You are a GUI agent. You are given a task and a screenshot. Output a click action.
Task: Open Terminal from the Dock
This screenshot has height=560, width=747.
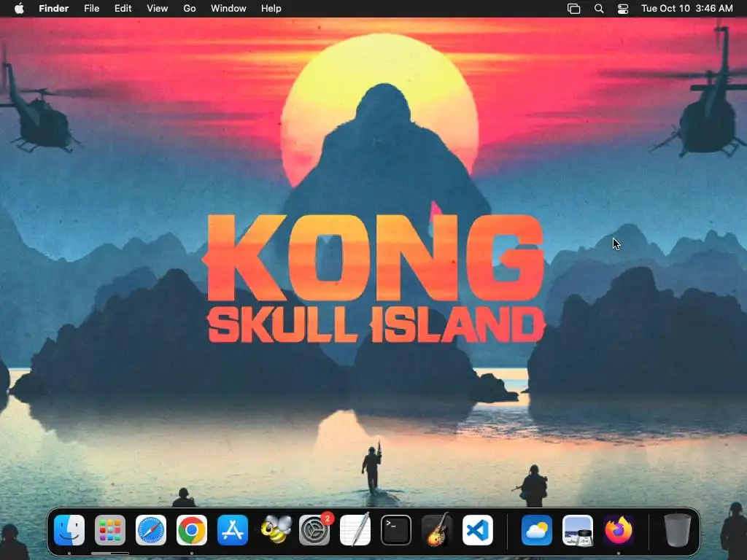tap(396, 530)
